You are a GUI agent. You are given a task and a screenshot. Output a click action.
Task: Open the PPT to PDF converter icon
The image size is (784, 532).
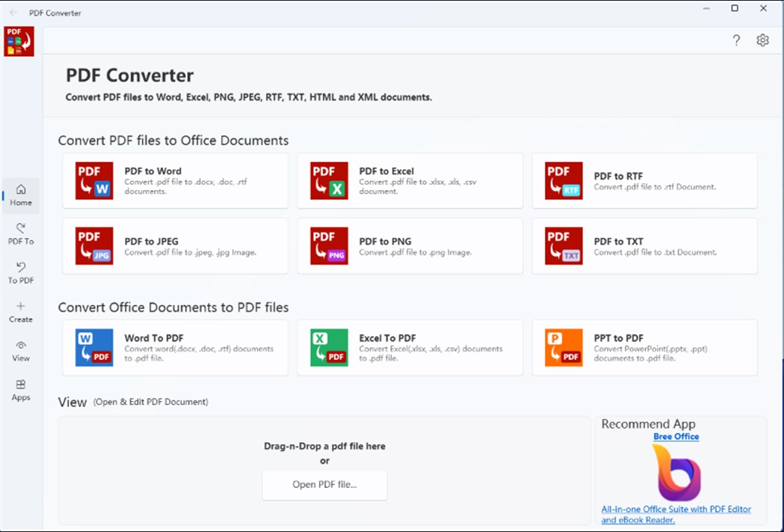click(x=563, y=347)
